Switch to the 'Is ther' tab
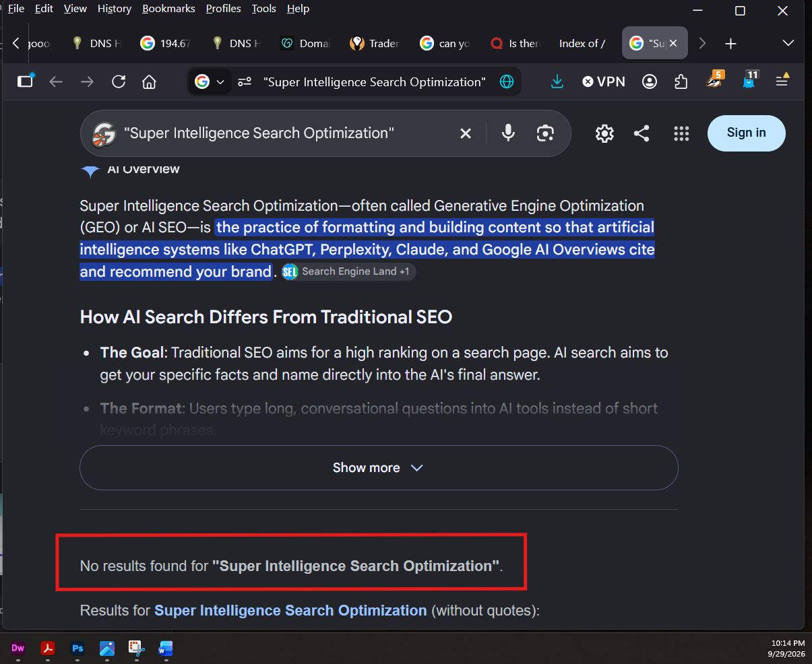 pos(516,43)
